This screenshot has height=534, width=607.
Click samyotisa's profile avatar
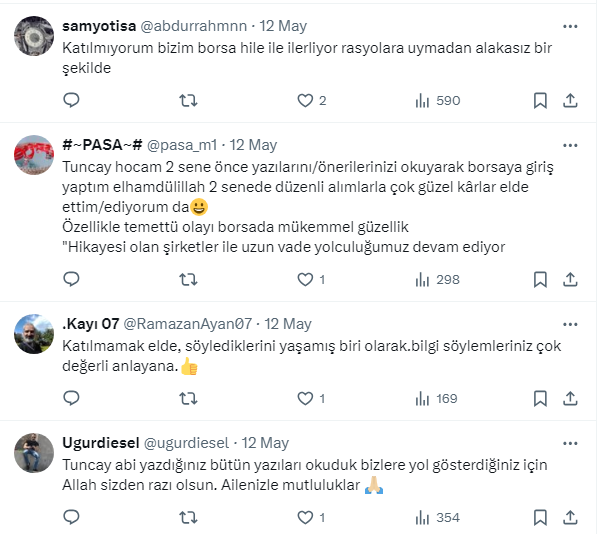[34, 36]
